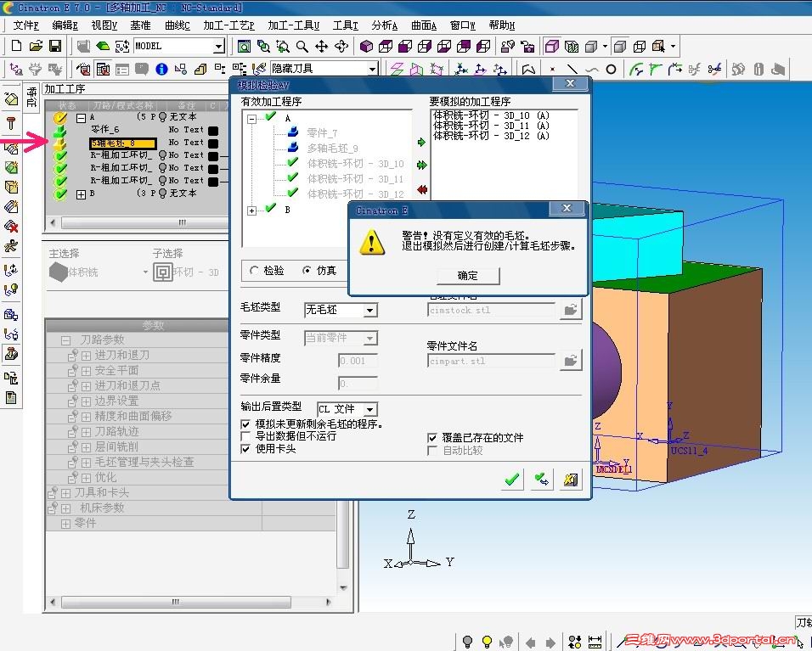Viewport: 812px width, 651px height.
Task: Open the 加工-工艺P menu
Action: coord(228,25)
